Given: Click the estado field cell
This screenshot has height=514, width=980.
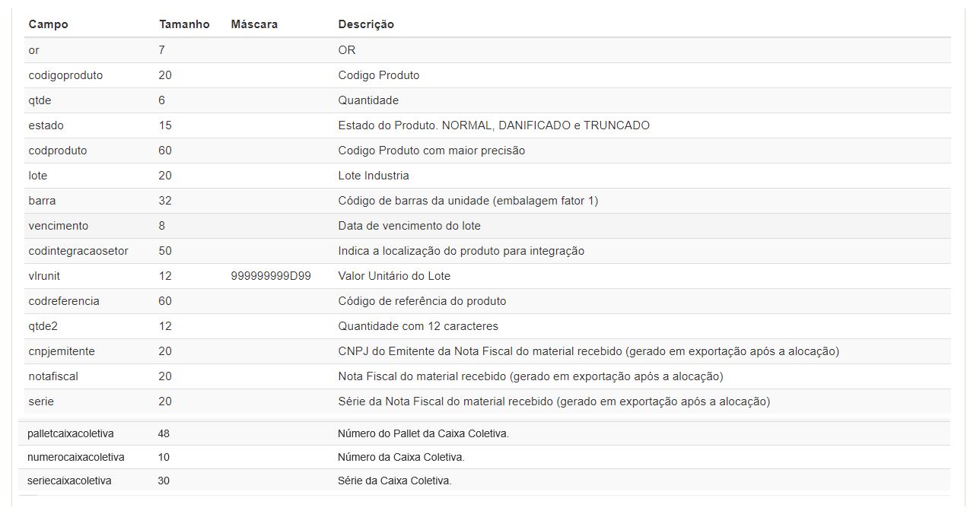Looking at the screenshot, I should point(46,125).
